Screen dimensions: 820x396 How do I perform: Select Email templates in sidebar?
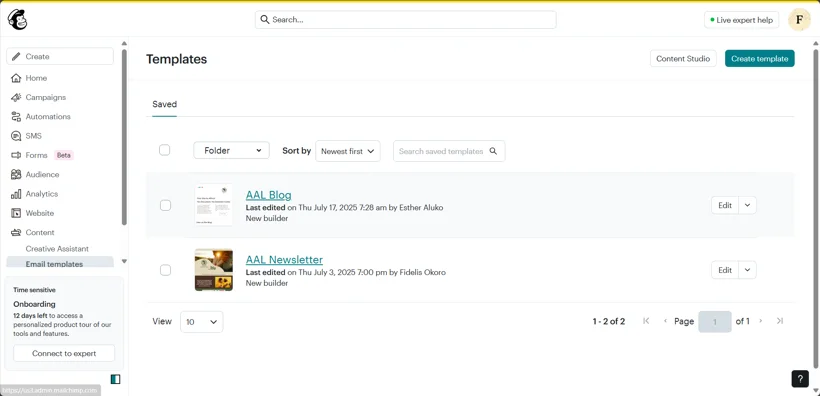point(60,263)
